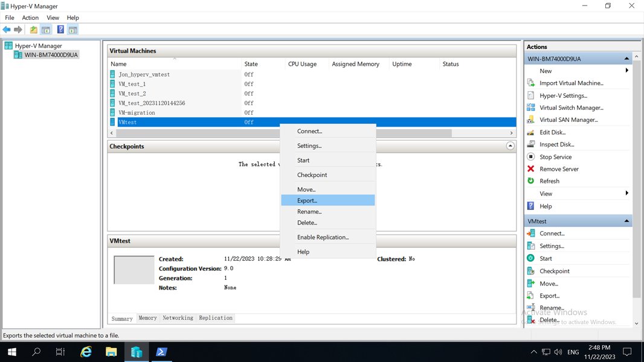
Task: Collapse the VMtest actions section
Action: click(x=627, y=221)
